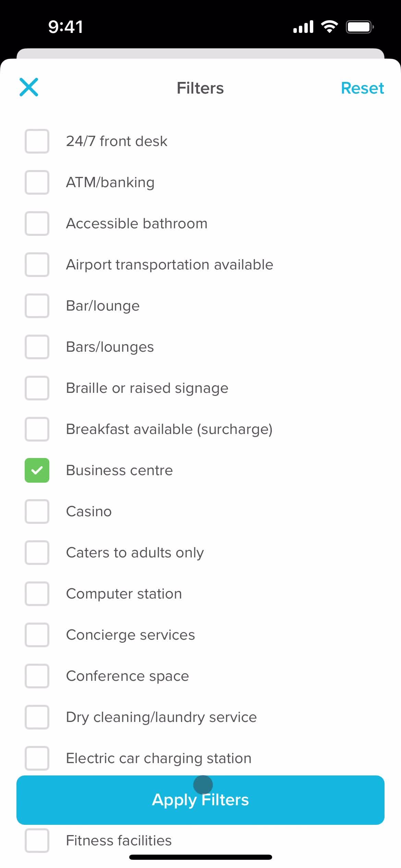This screenshot has width=401, height=868.
Task: Select Breakfast available (surcharge) checkbox
Action: [37, 429]
